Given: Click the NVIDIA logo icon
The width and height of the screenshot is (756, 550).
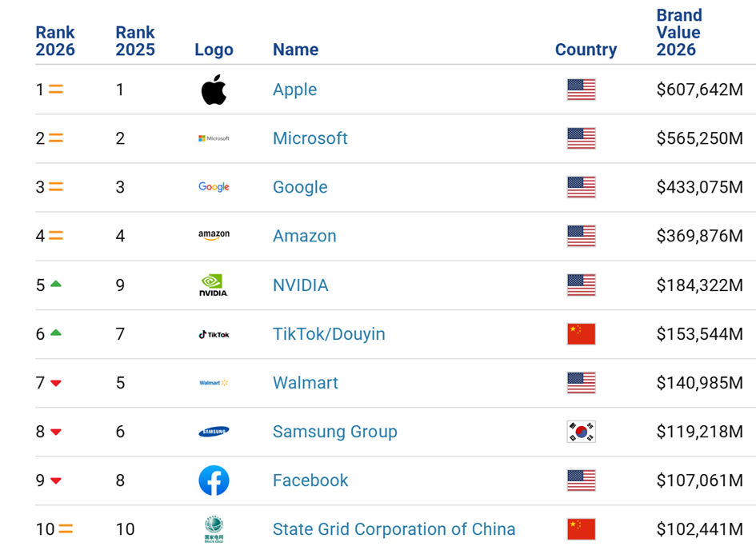Looking at the screenshot, I should pos(214,285).
